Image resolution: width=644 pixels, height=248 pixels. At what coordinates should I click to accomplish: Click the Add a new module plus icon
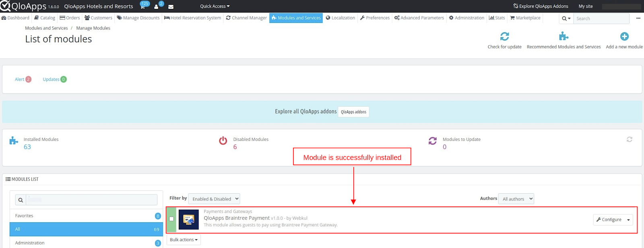coord(624,37)
